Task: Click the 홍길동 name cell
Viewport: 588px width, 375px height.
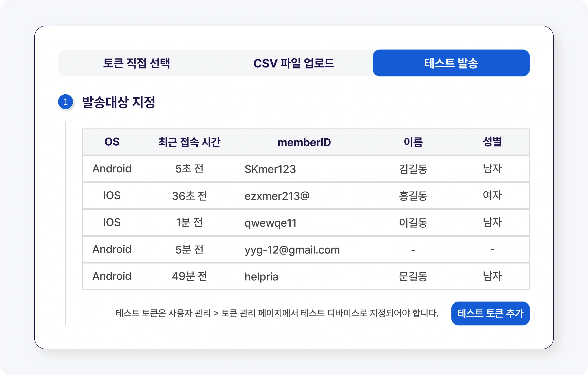Action: coord(413,196)
